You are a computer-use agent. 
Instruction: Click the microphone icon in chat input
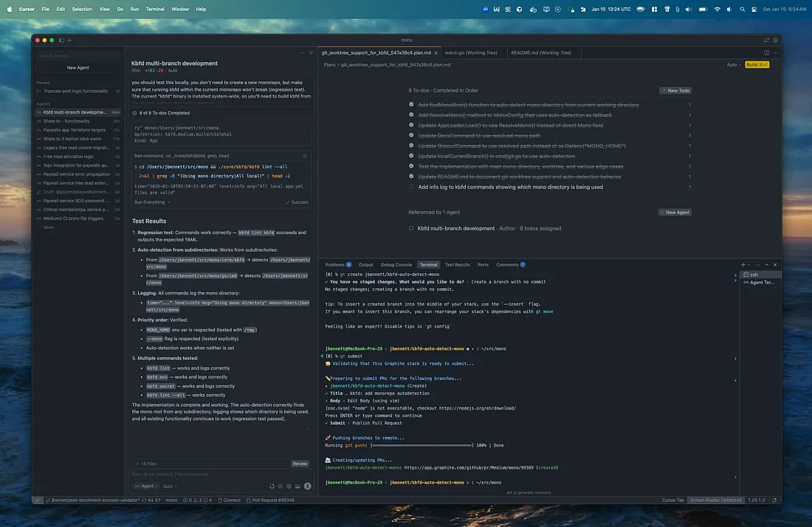coord(307,486)
